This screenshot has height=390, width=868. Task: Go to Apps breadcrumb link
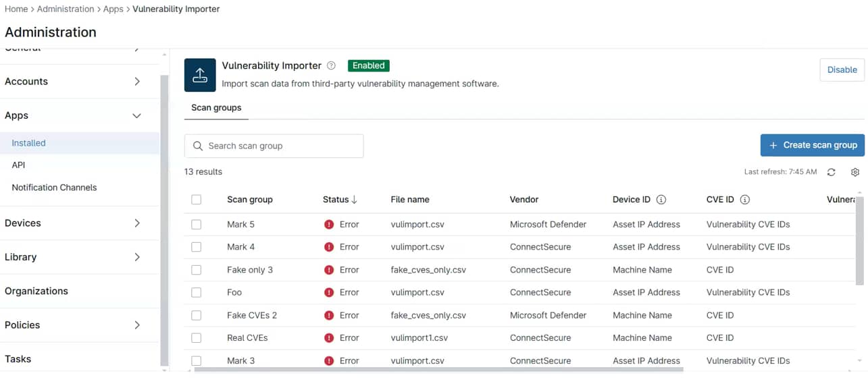pos(113,9)
